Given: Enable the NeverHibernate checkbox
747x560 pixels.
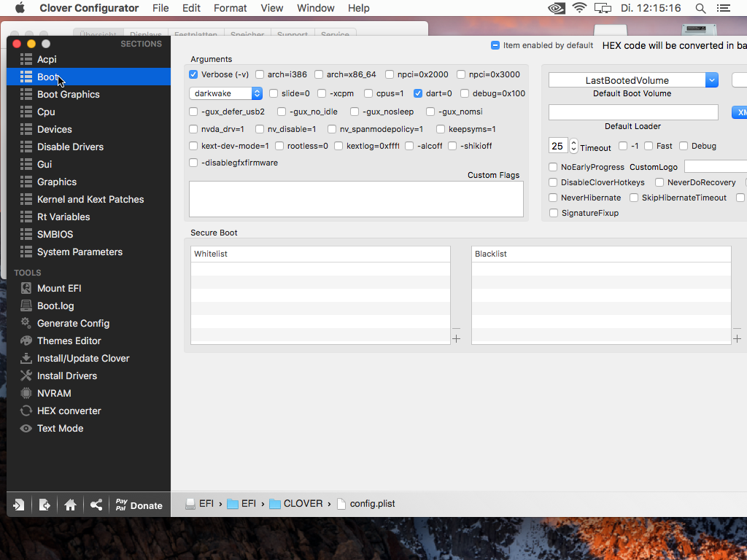Looking at the screenshot, I should tap(553, 198).
